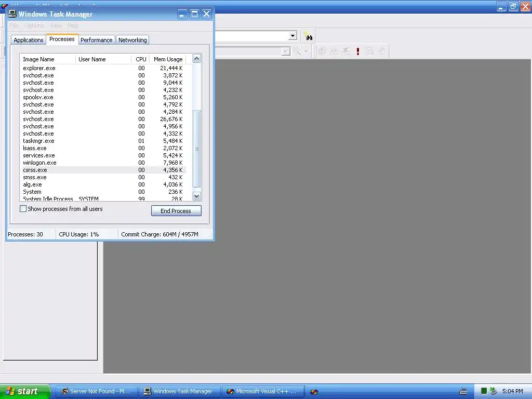Select the csrss.exe process row
532x399 pixels.
pyautogui.click(x=103, y=170)
